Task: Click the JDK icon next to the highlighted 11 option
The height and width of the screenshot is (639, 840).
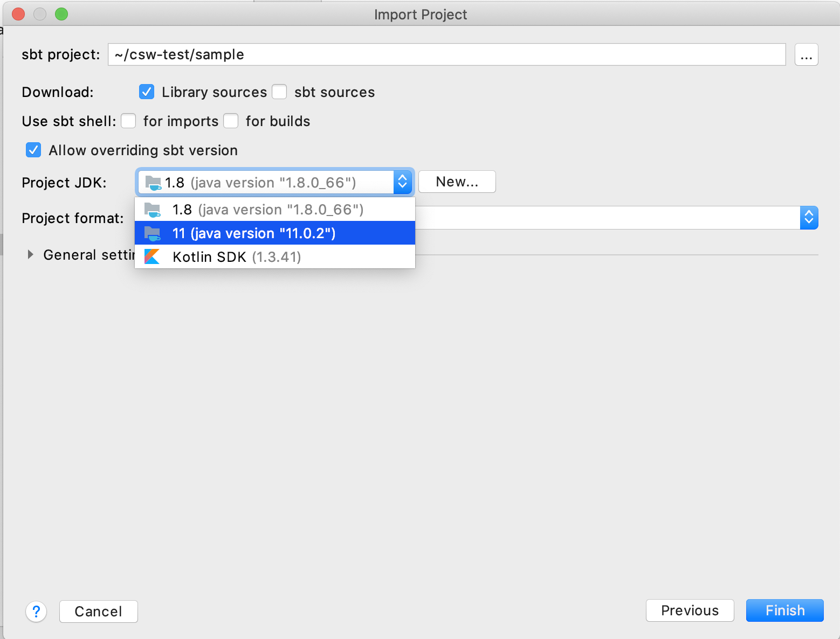Action: click(153, 233)
